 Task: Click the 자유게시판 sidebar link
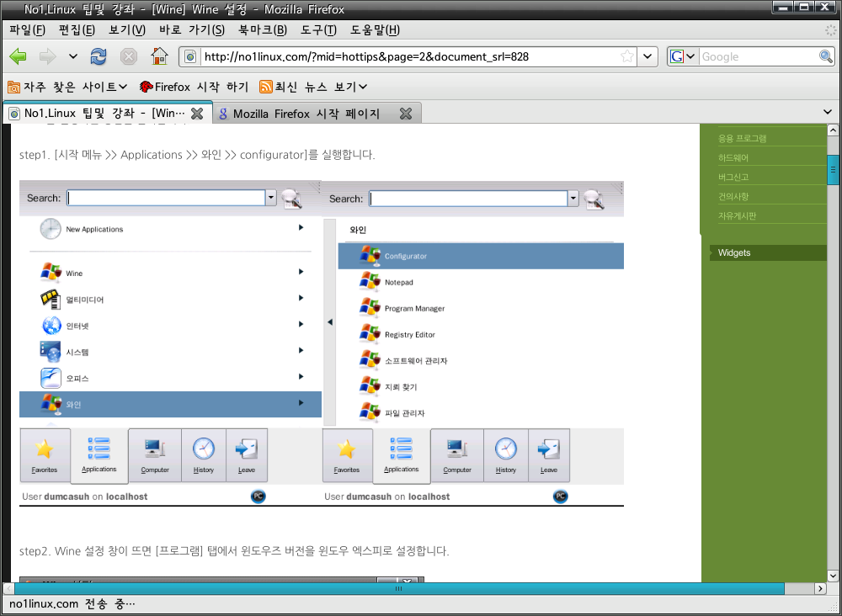pyautogui.click(x=738, y=215)
